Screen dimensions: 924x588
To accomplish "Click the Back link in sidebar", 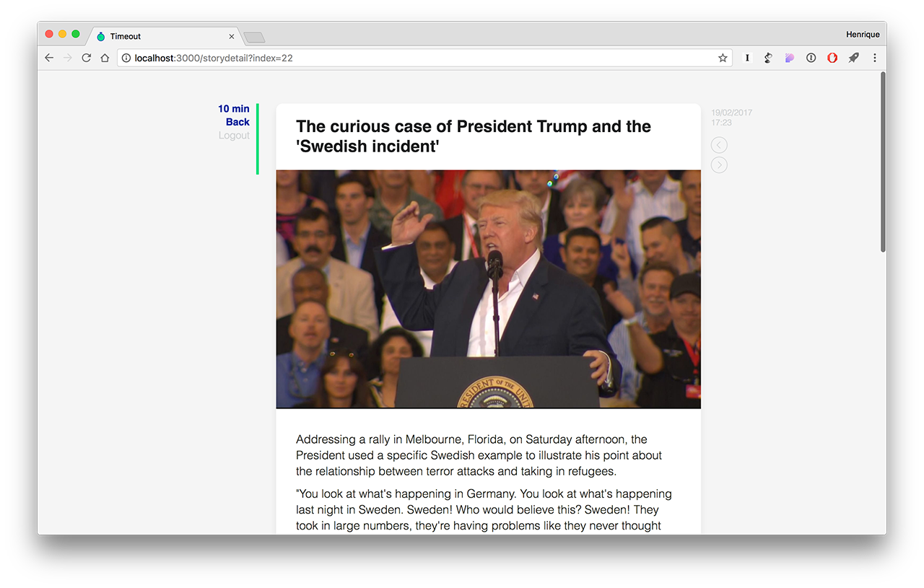I will pos(237,122).
